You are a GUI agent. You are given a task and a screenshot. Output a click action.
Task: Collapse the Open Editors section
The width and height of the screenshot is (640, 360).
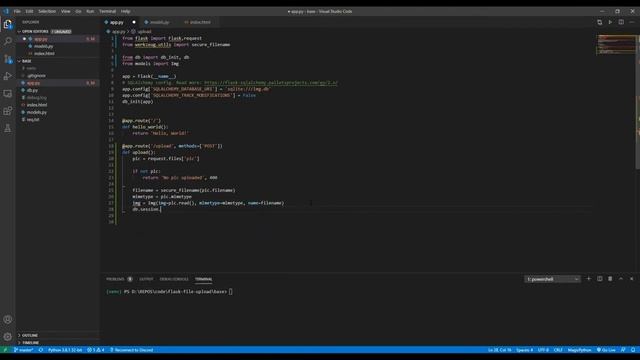tap(58, 31)
